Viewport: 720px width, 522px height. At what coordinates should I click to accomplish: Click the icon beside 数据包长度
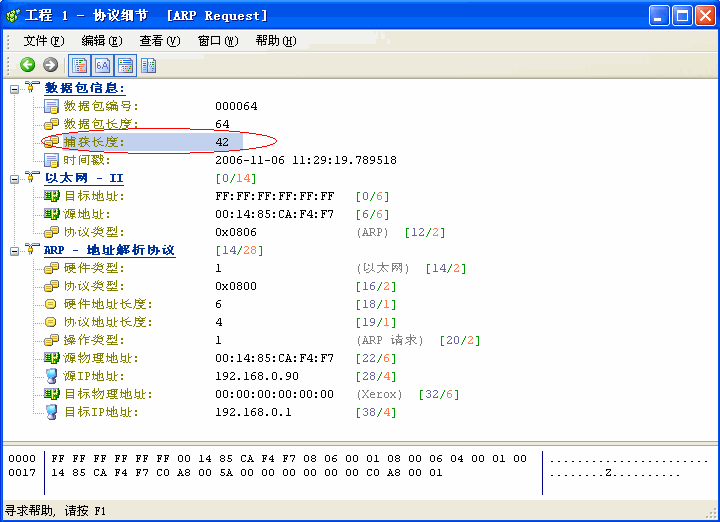pos(51,124)
